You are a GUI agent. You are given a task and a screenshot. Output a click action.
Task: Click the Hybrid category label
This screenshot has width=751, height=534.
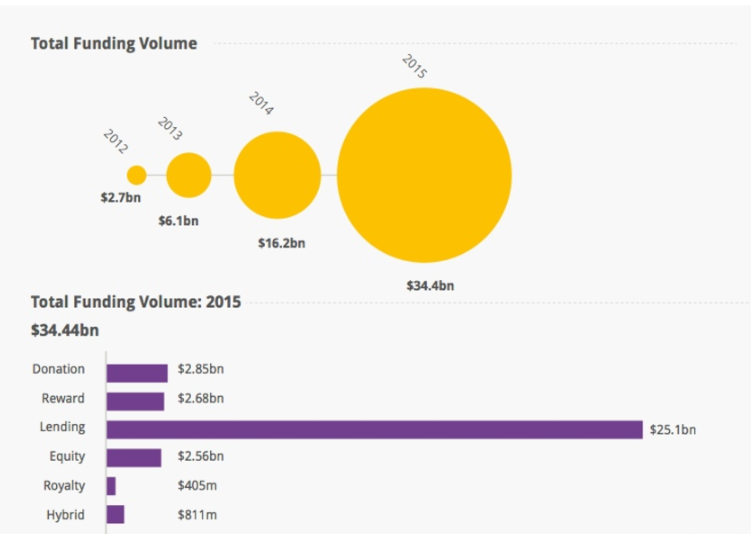click(x=65, y=515)
